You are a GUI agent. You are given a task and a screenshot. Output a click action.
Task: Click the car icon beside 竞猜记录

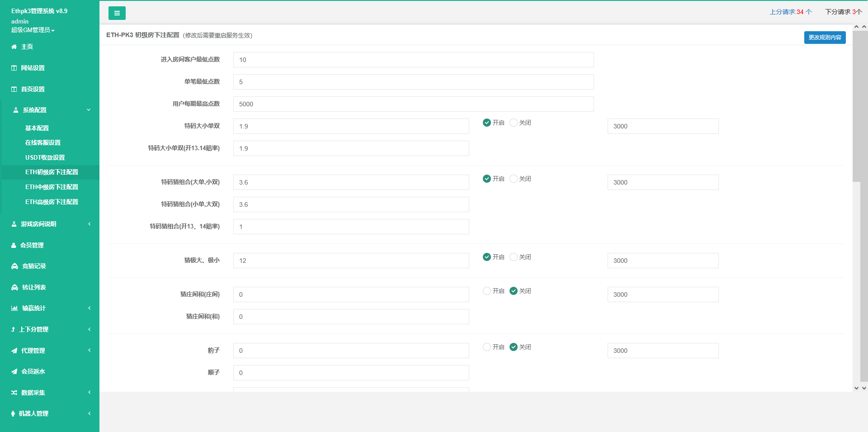14,266
